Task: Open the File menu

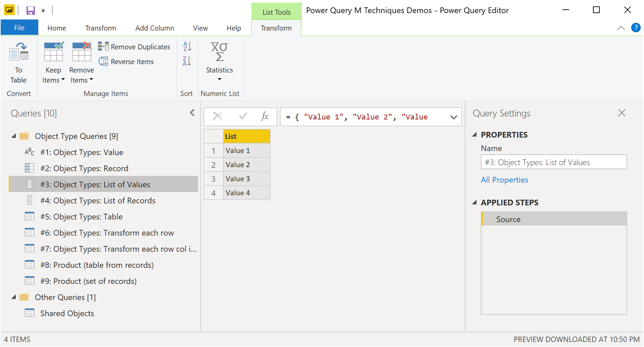Action: pos(19,27)
